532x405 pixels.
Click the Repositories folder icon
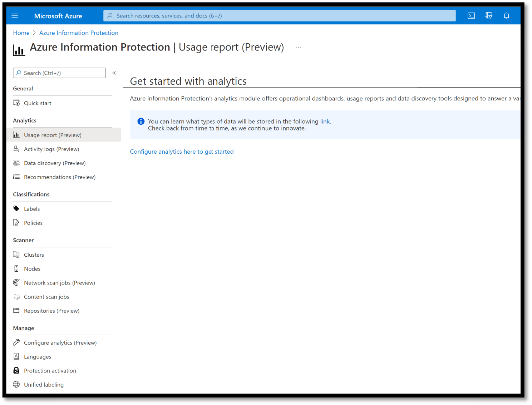click(16, 310)
